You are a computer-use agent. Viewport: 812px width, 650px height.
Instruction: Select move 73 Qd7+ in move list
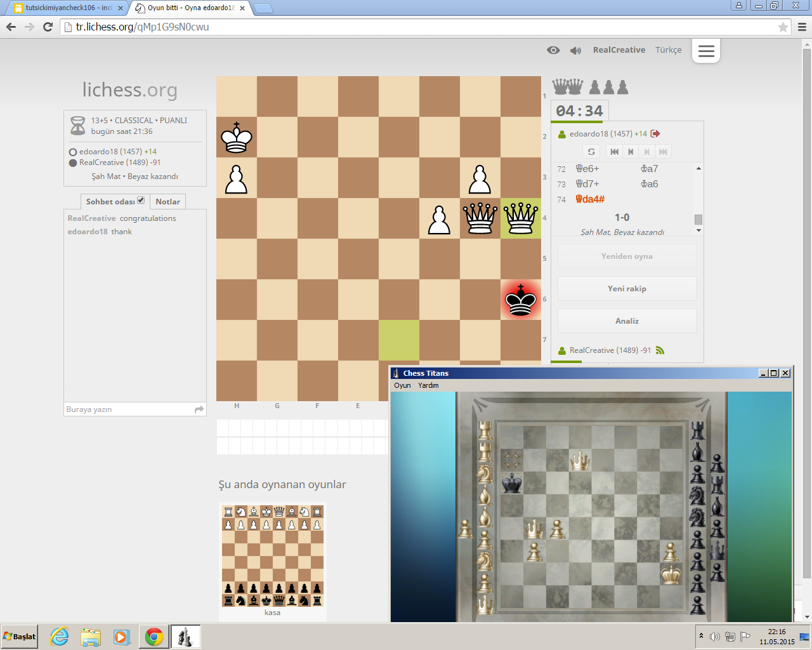coord(587,184)
